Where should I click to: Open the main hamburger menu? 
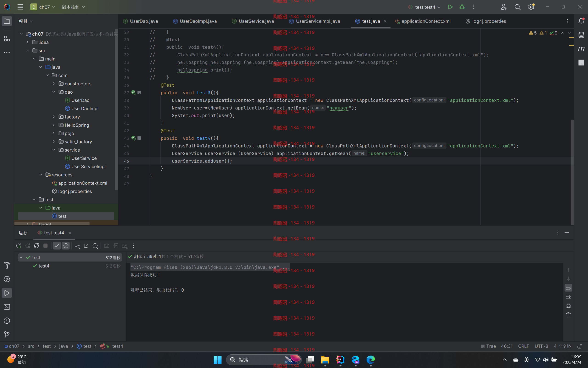pos(20,7)
